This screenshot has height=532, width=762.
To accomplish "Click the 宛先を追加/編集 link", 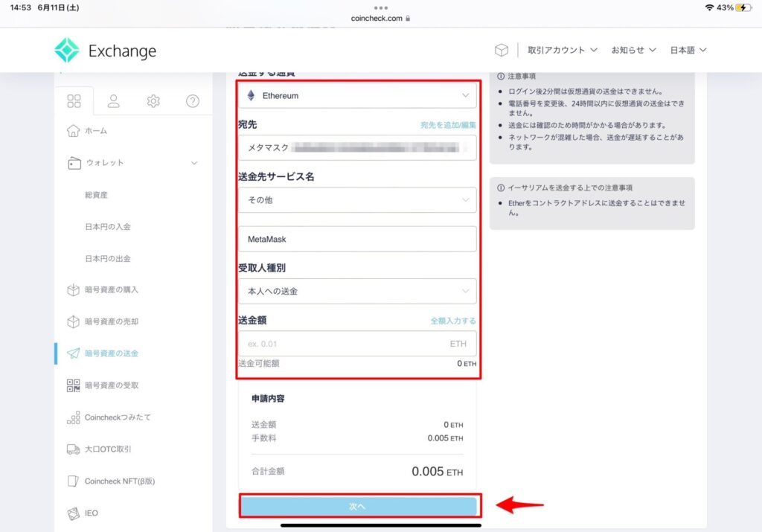I will (448, 125).
